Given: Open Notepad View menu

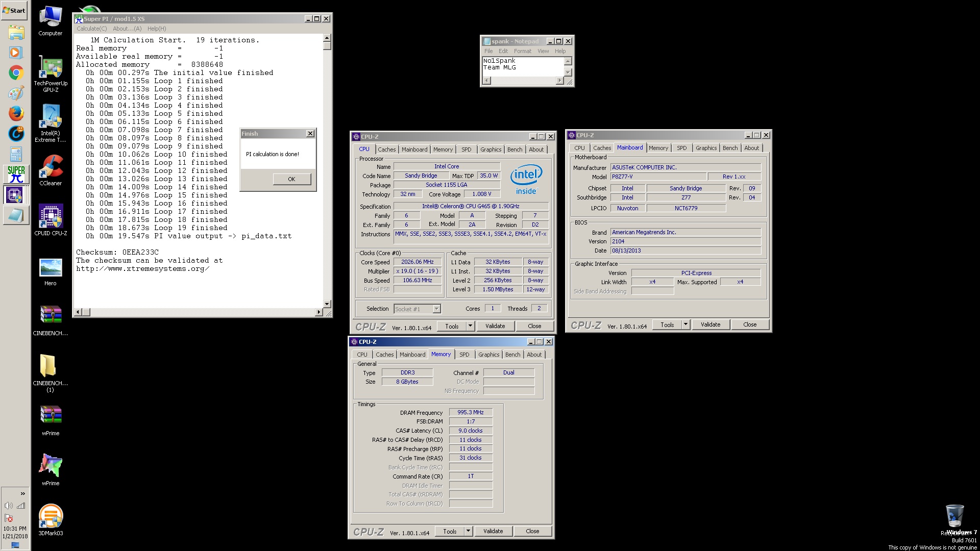Looking at the screenshot, I should 543,51.
